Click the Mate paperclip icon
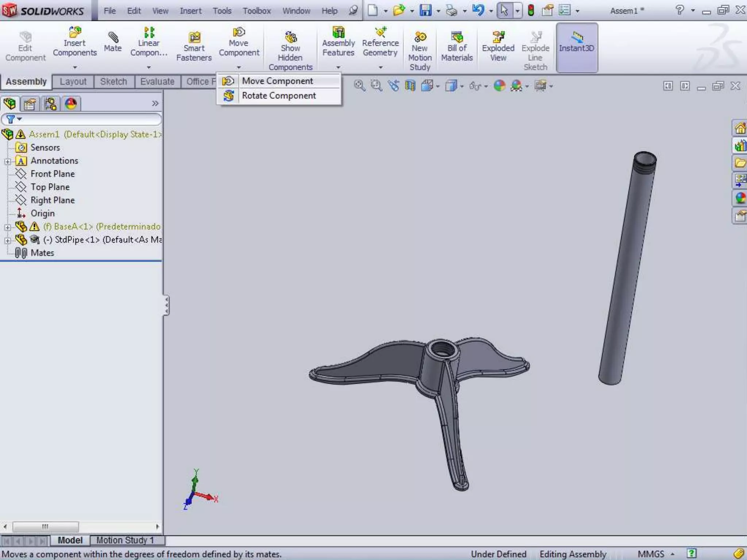 point(113,38)
